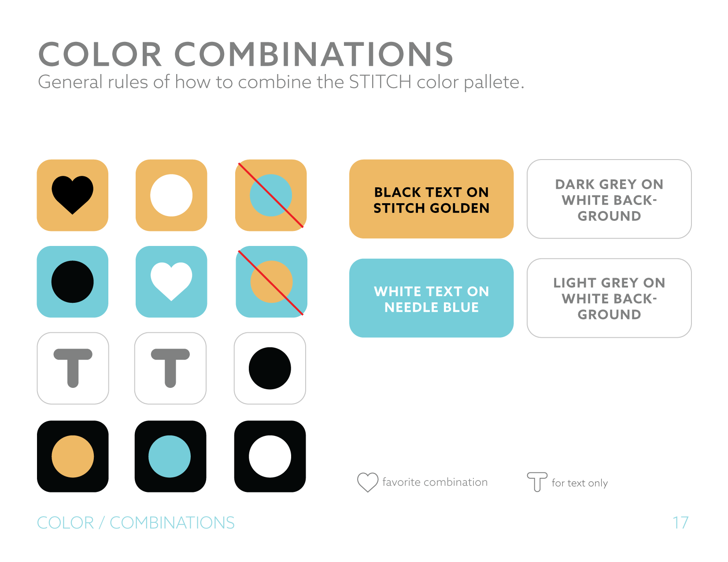Click the 'Black Text on Stitch Golden' box
This screenshot has height=562, width=728.
point(431,199)
